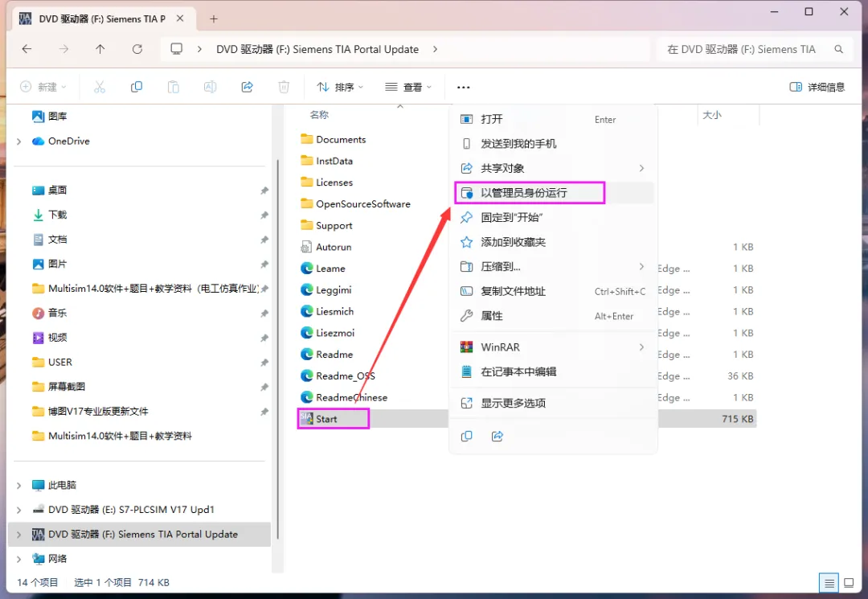Open the 查看 view dropdown
This screenshot has height=599, width=868.
pos(408,87)
